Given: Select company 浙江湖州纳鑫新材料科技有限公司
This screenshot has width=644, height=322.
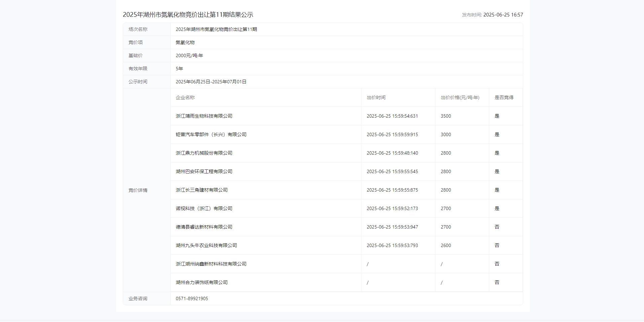Looking at the screenshot, I should click(211, 264).
